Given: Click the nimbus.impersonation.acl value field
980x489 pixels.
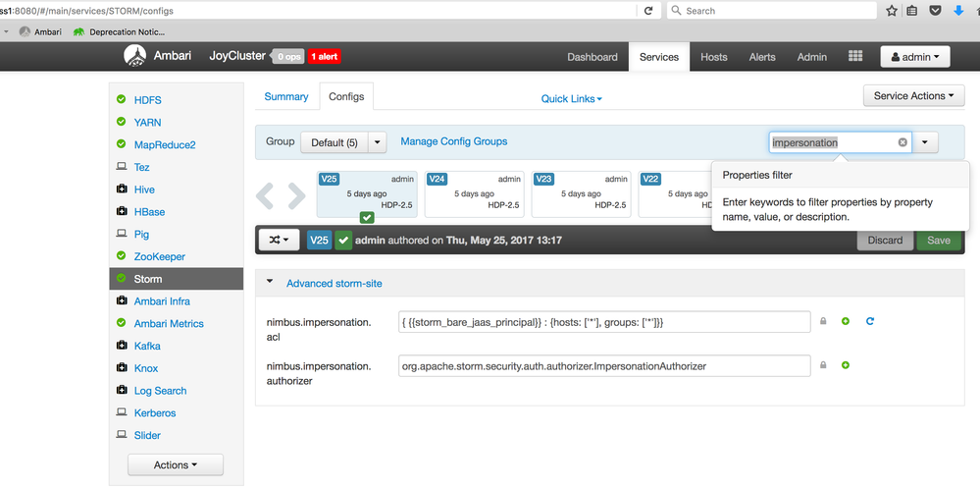Looking at the screenshot, I should click(x=604, y=322).
